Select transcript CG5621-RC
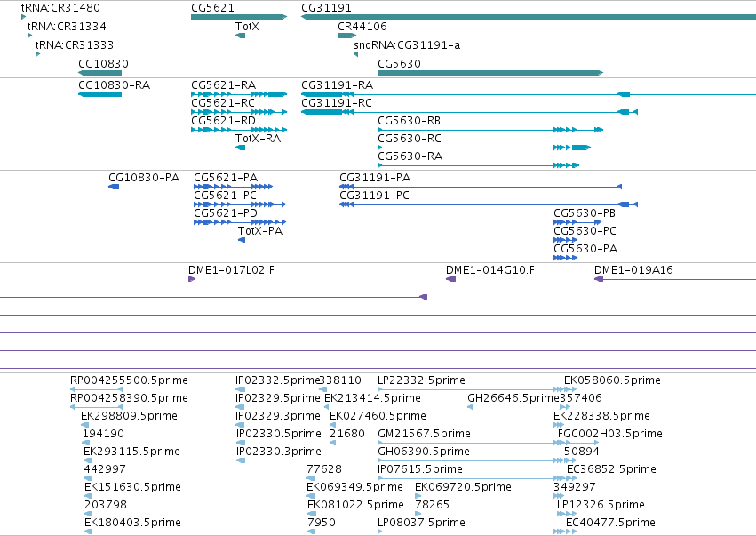 pyautogui.click(x=239, y=112)
